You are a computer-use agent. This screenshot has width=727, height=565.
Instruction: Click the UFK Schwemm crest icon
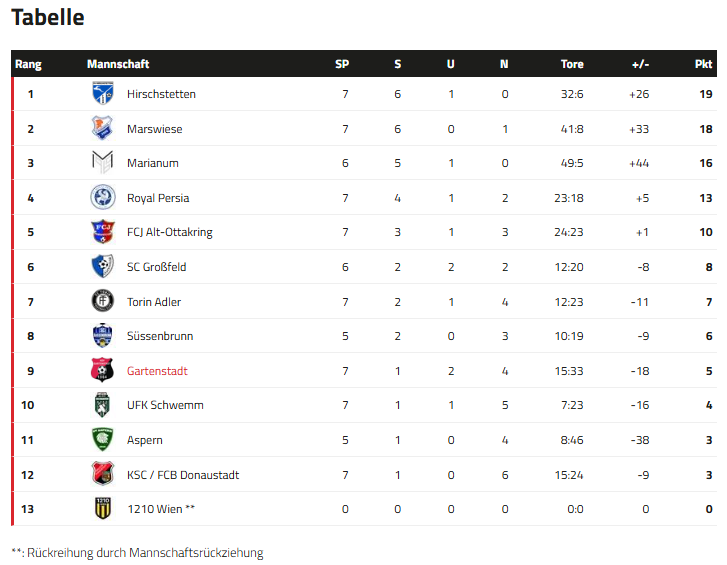tap(103, 405)
